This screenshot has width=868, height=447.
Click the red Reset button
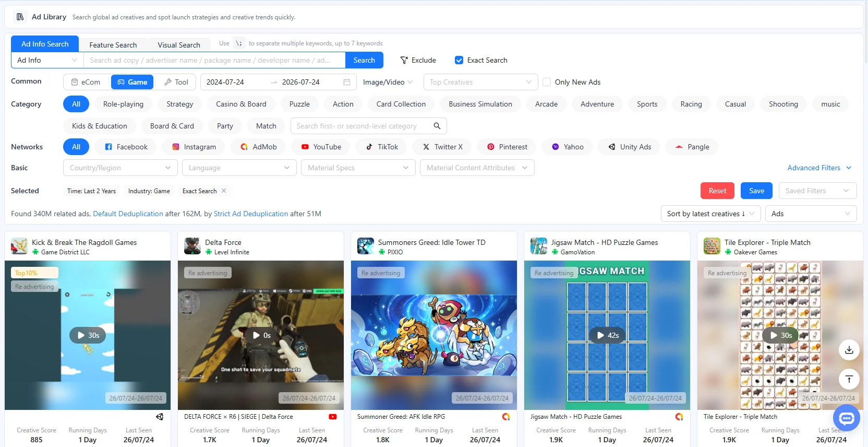[x=717, y=191]
